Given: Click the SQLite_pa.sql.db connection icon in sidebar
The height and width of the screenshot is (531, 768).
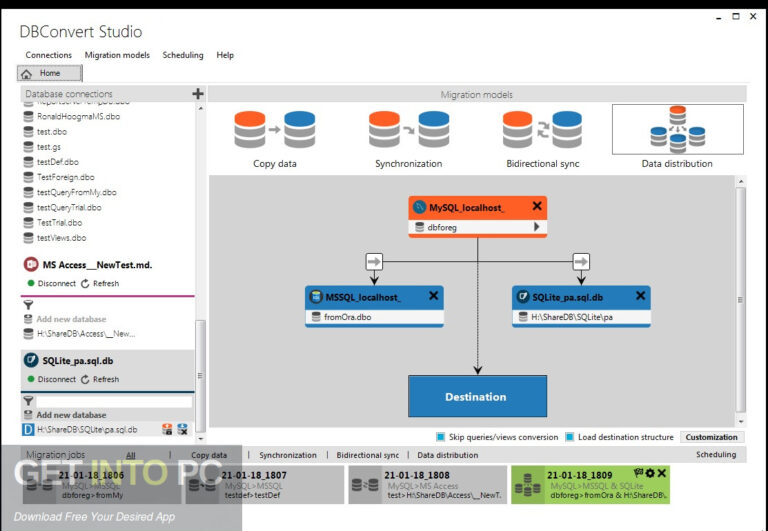Looking at the screenshot, I should 31,361.
